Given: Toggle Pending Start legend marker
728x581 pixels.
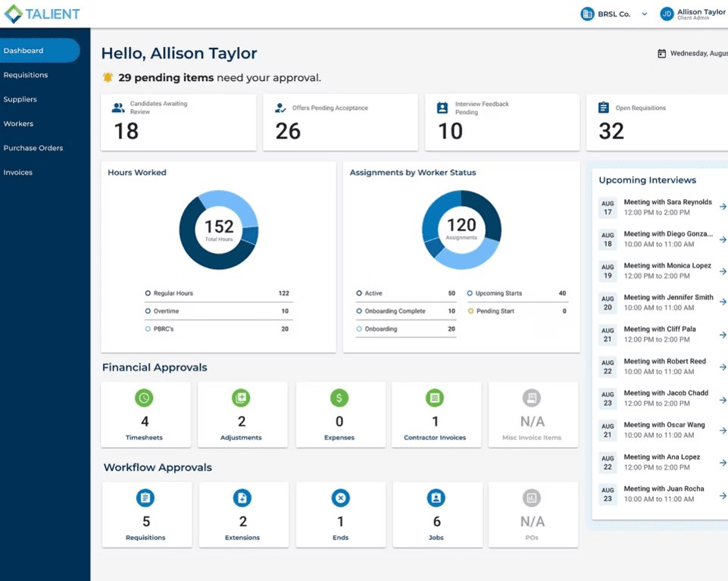Looking at the screenshot, I should click(x=470, y=311).
